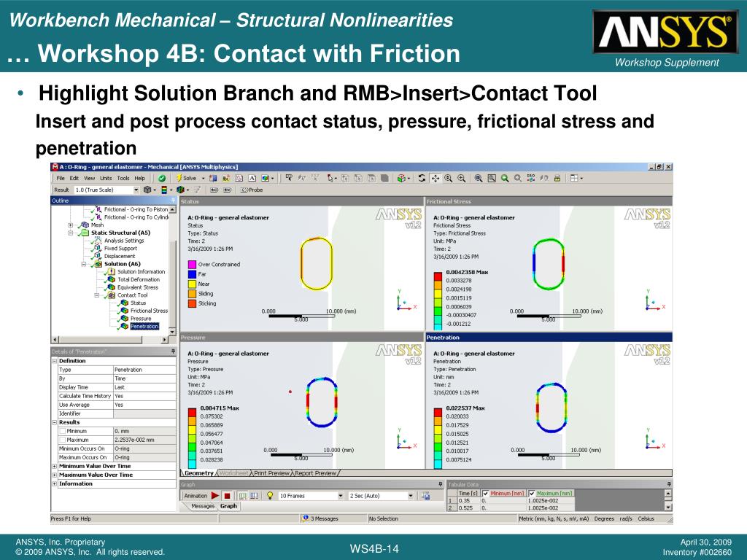Expand Minimum Value Over Time section
747x560 pixels.
(x=54, y=466)
